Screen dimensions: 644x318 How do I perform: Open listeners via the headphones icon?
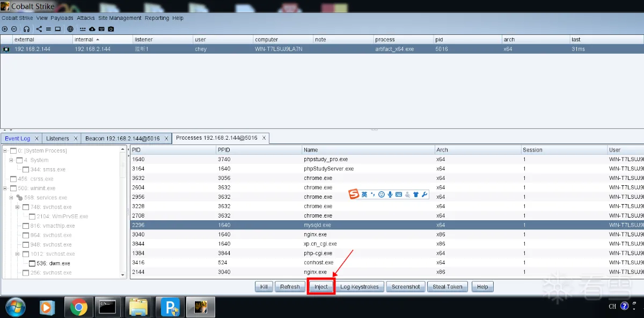(27, 28)
